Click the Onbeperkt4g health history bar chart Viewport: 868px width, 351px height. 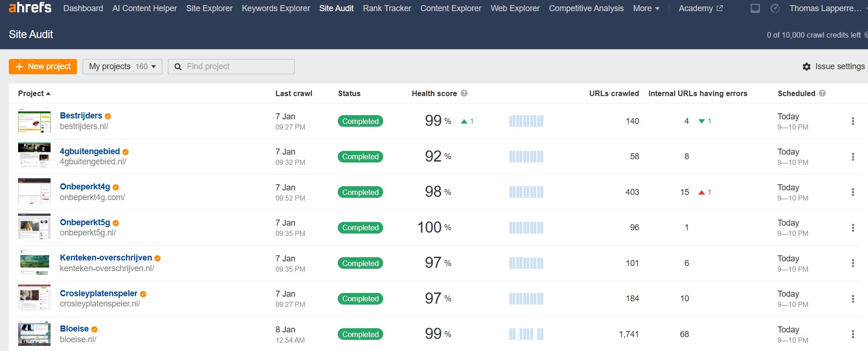click(526, 192)
